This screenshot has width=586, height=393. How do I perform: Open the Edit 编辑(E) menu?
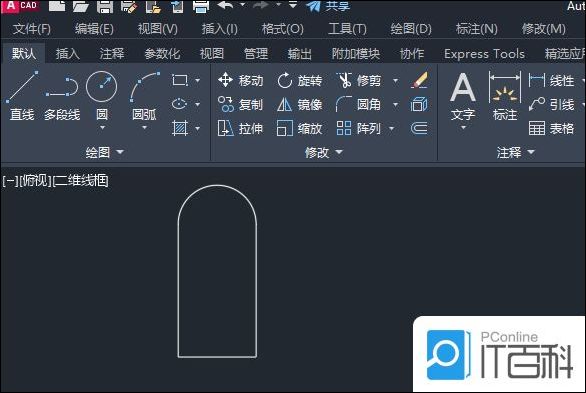[x=94, y=29]
